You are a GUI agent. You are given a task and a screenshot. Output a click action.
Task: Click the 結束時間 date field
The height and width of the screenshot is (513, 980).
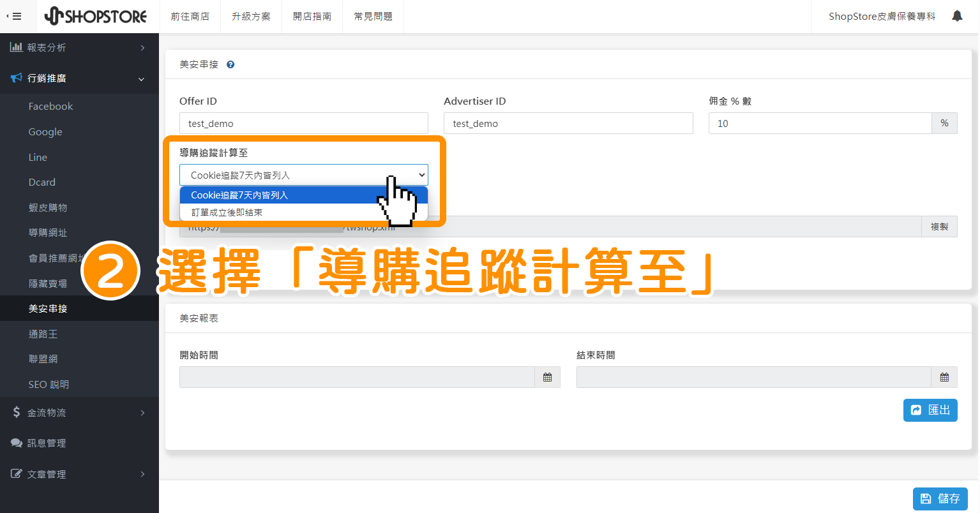pos(754,377)
